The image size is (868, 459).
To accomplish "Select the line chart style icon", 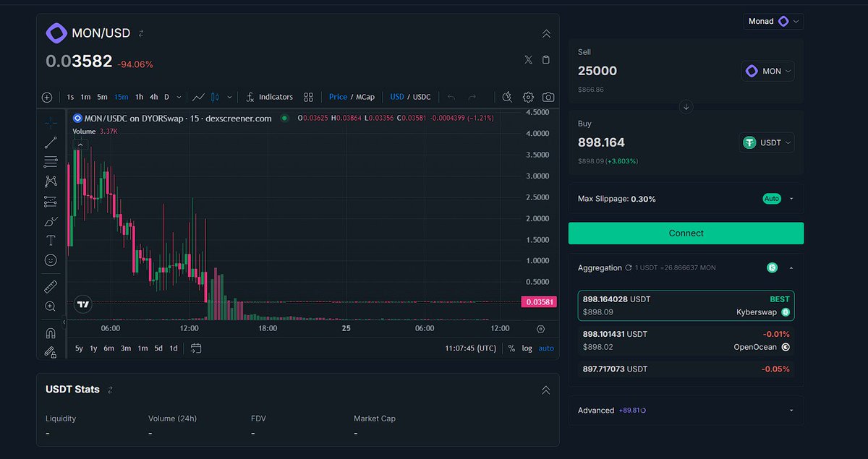I will [x=199, y=97].
